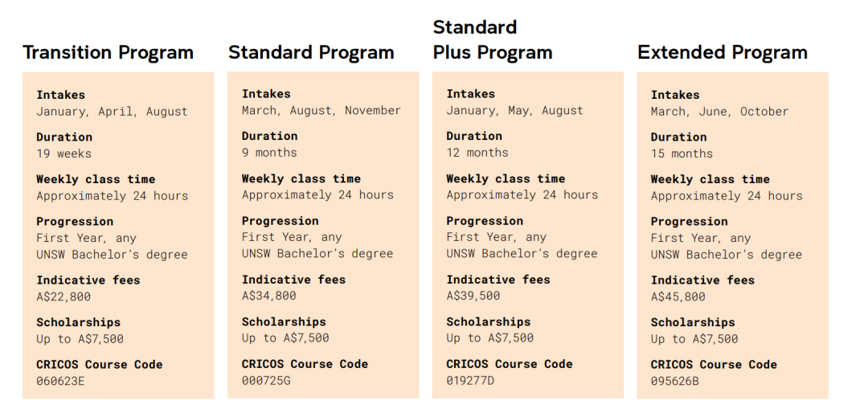868x413 pixels.
Task: Select intakes January, May, August
Action: [515, 111]
